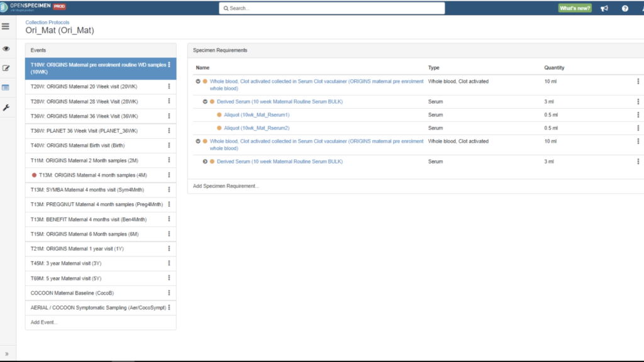Click inside the Search field
This screenshot has width=644, height=362.
pyautogui.click(x=332, y=8)
